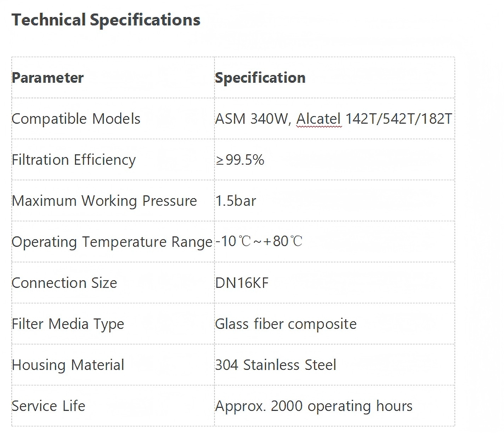
Task: Place cursor in ≥99.5% value cell
Action: click(240, 160)
